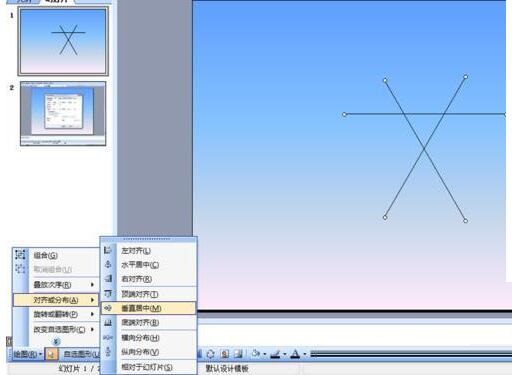Choose the Align Center (水平居中) icon

pos(108,264)
